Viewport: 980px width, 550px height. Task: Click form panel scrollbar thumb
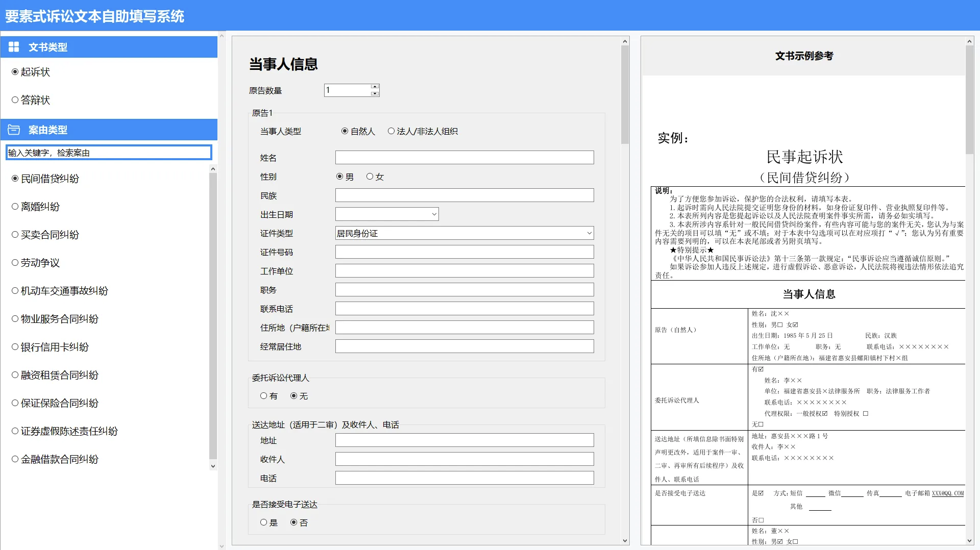[625, 94]
